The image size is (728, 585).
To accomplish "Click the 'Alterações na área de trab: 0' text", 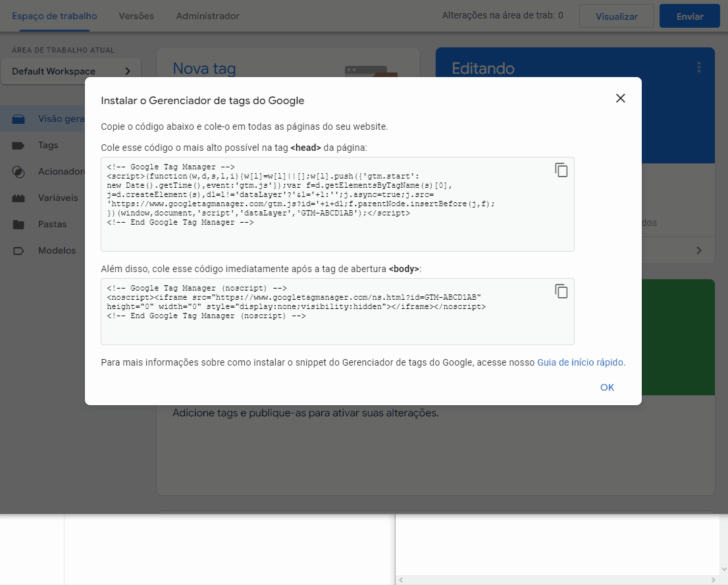I will point(502,16).
